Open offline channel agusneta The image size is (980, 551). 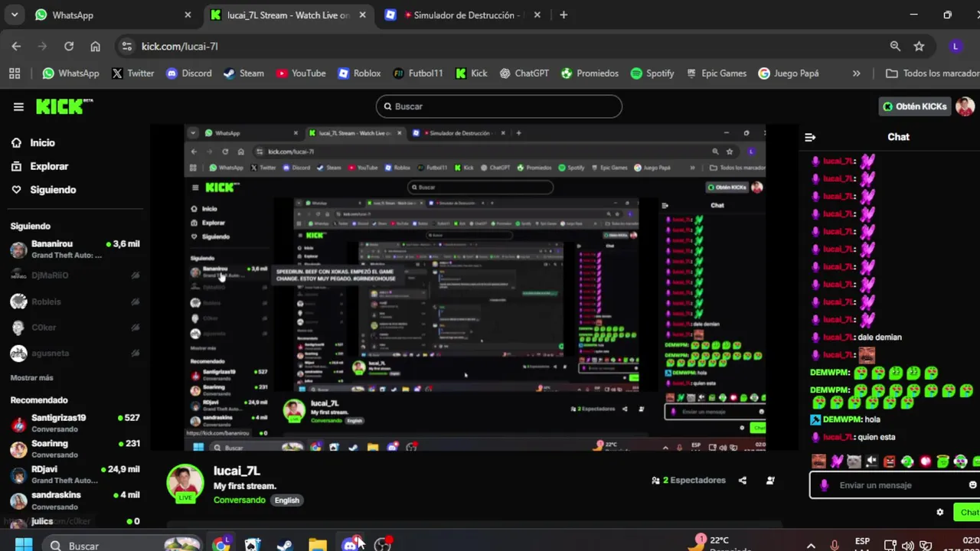click(x=74, y=354)
